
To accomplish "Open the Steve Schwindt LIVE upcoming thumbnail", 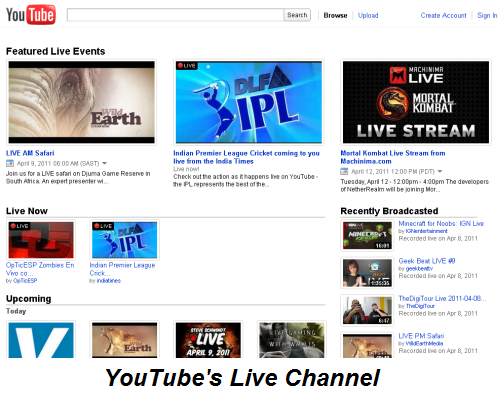I will click(x=208, y=340).
